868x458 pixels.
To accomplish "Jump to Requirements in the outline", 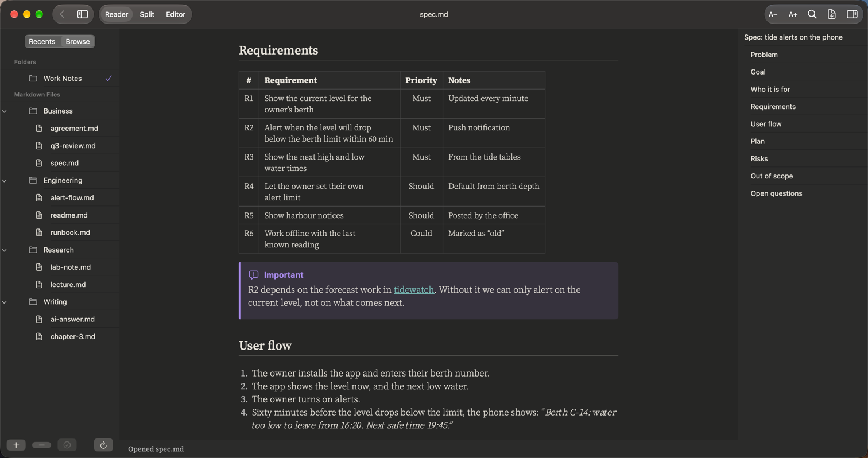I will pos(773,107).
